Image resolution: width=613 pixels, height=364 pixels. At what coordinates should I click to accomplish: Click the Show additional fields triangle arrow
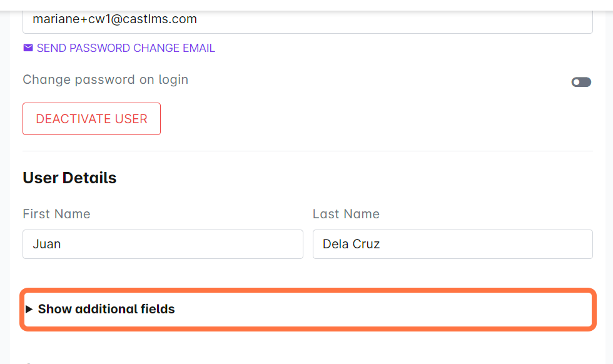pos(29,309)
